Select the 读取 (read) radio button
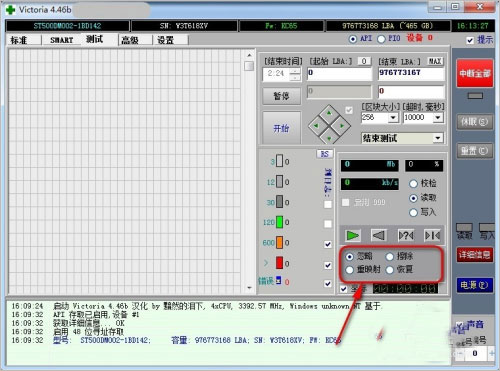The height and width of the screenshot is (371, 500). tap(413, 198)
